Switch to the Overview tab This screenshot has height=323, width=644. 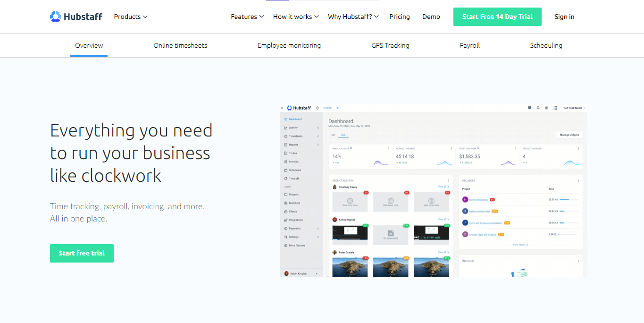89,45
